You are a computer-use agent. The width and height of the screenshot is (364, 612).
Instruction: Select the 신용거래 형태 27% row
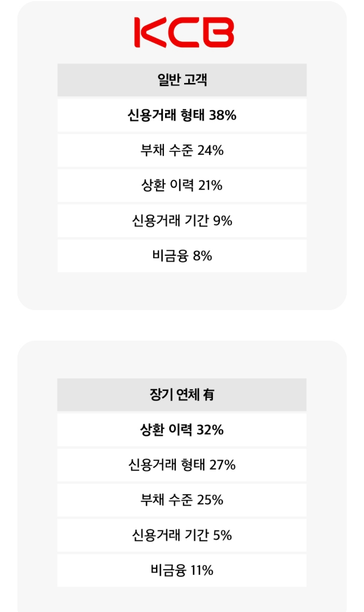[182, 465]
